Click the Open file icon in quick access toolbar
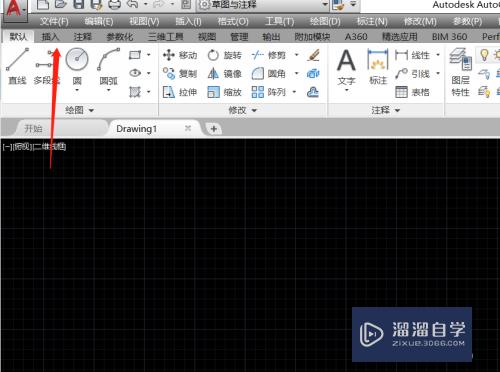The width and height of the screenshot is (500, 372). [61, 4]
